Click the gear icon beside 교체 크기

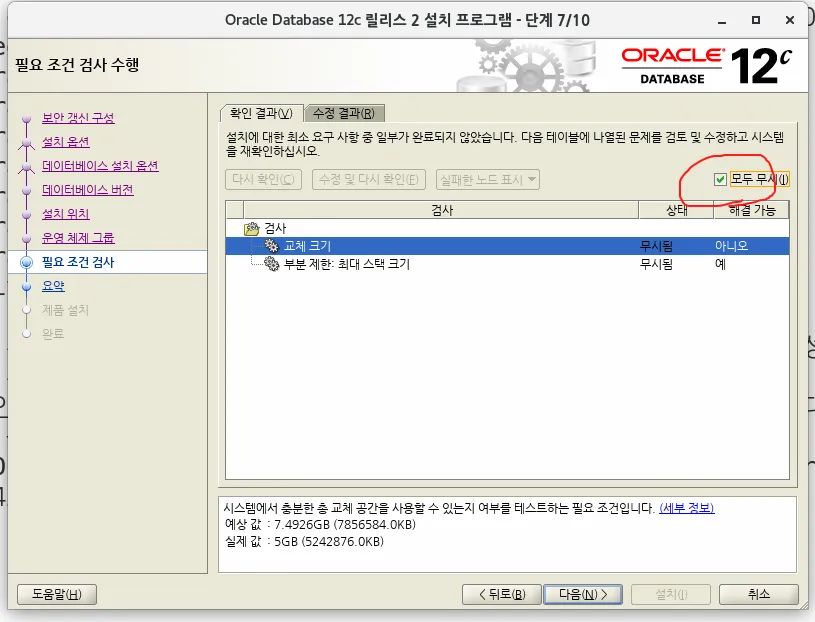[x=271, y=246]
